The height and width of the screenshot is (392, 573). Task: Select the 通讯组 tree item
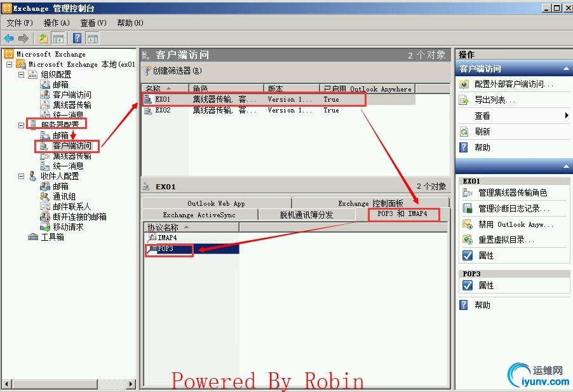64,196
